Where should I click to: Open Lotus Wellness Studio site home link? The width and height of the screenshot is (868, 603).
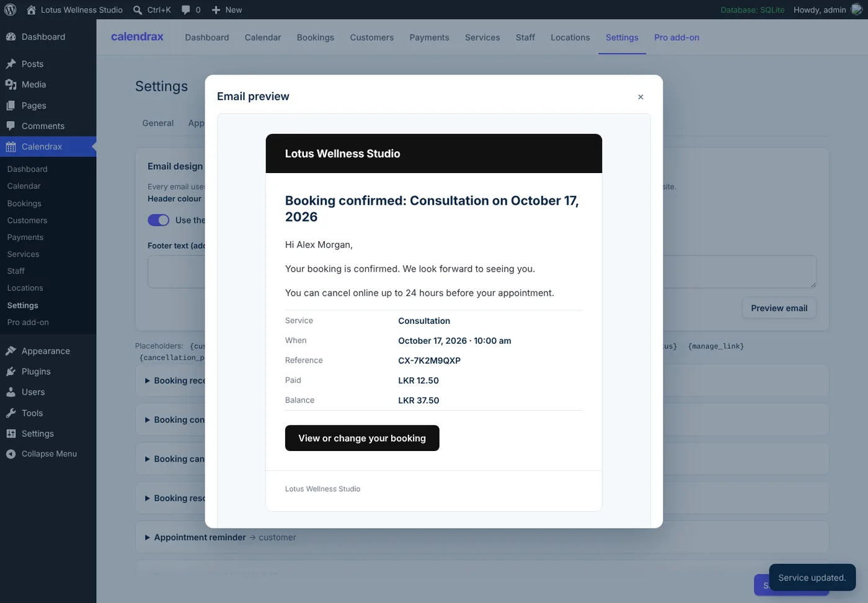[x=75, y=10]
